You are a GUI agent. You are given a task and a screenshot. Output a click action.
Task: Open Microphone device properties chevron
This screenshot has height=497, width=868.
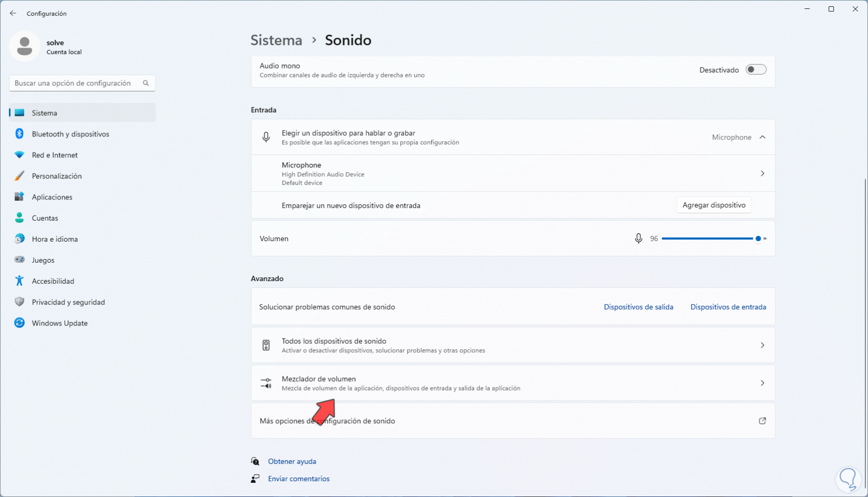coord(762,173)
